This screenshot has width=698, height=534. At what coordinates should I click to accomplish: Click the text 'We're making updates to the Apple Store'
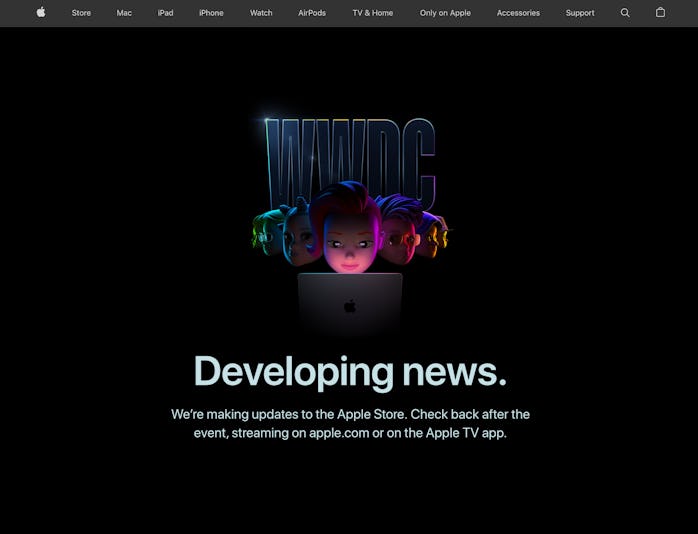[x=289, y=414]
